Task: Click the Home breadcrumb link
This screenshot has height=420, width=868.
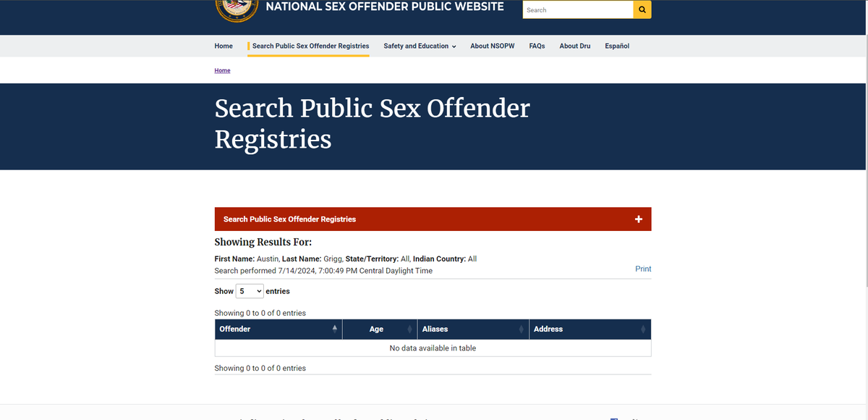Action: [223, 71]
